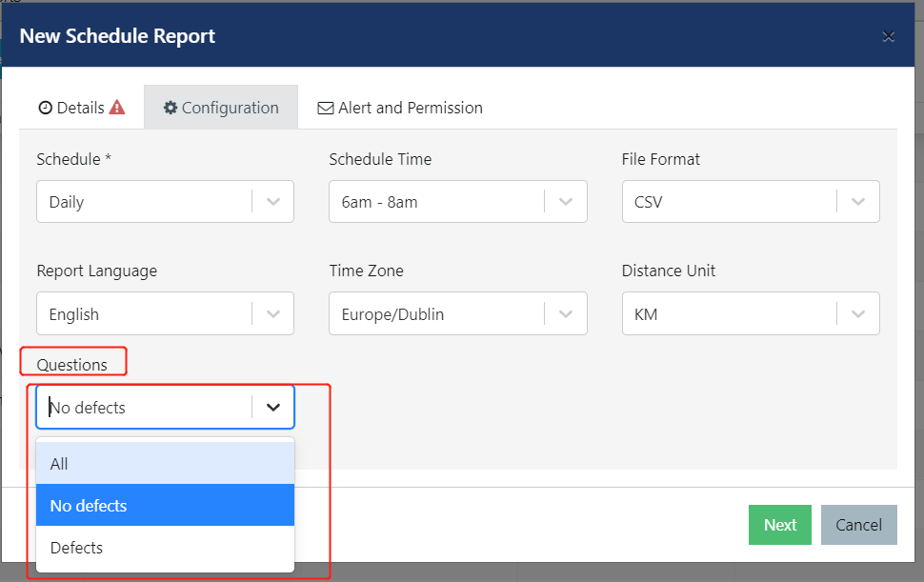Select the All option in Questions list
Screen dimensions: 924x582
coord(165,464)
